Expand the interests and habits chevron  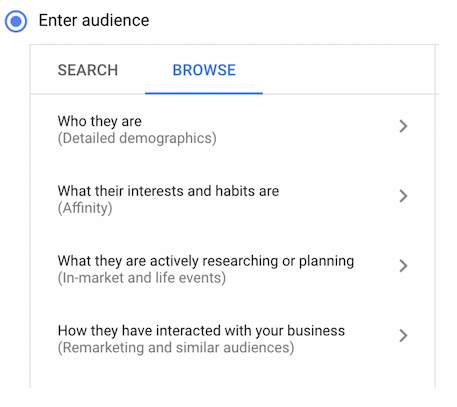coord(403,196)
